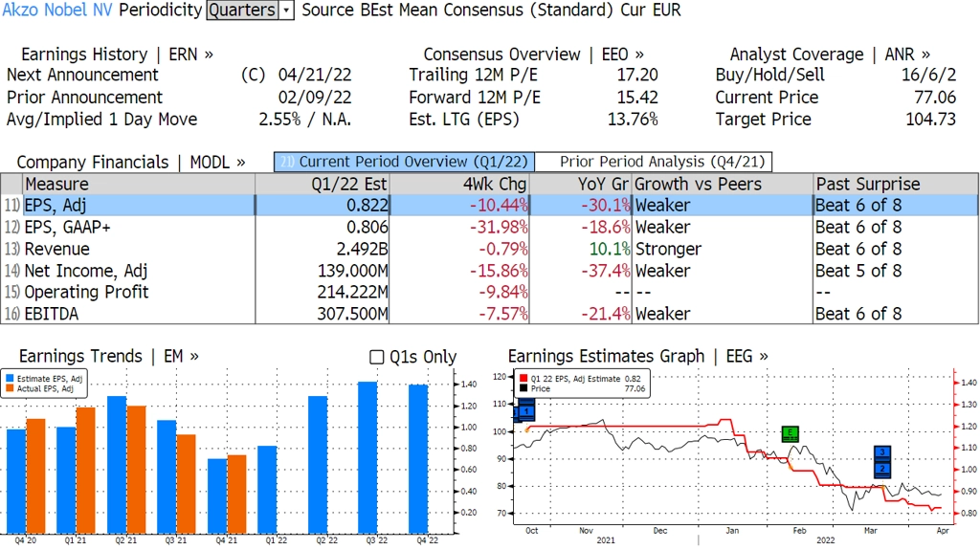Click the Next Announcement date 04/21/22
The width and height of the screenshot is (980, 550).
point(314,75)
